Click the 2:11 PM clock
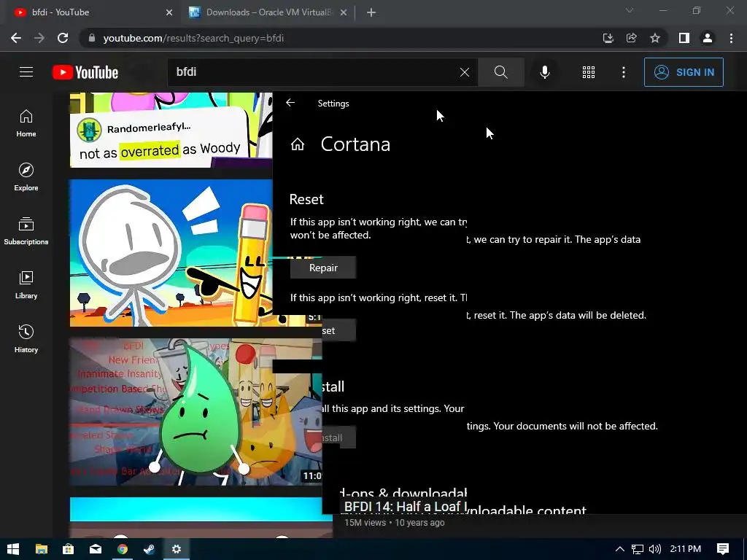The image size is (747, 560). pyautogui.click(x=686, y=549)
